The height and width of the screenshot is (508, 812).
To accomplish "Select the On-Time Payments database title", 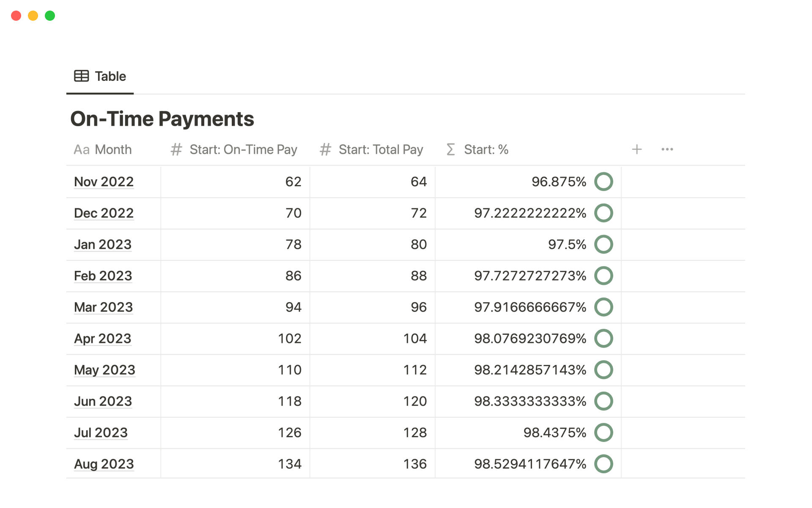I will click(162, 119).
